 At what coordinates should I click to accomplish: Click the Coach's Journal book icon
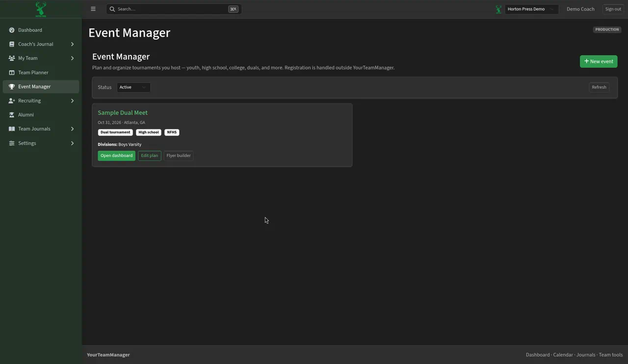coord(12,44)
